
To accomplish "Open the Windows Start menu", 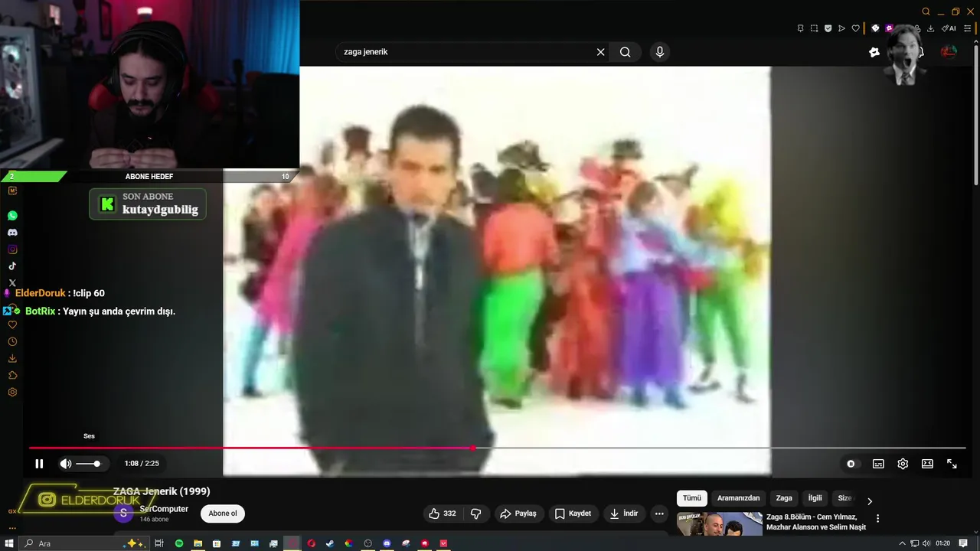I will tap(9, 543).
